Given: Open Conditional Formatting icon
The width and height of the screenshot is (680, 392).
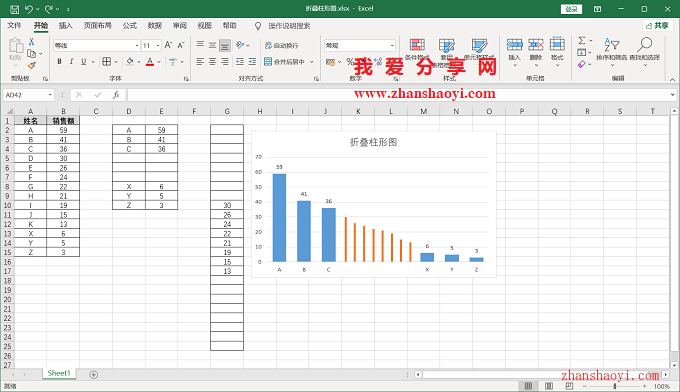Looking at the screenshot, I should click(417, 46).
